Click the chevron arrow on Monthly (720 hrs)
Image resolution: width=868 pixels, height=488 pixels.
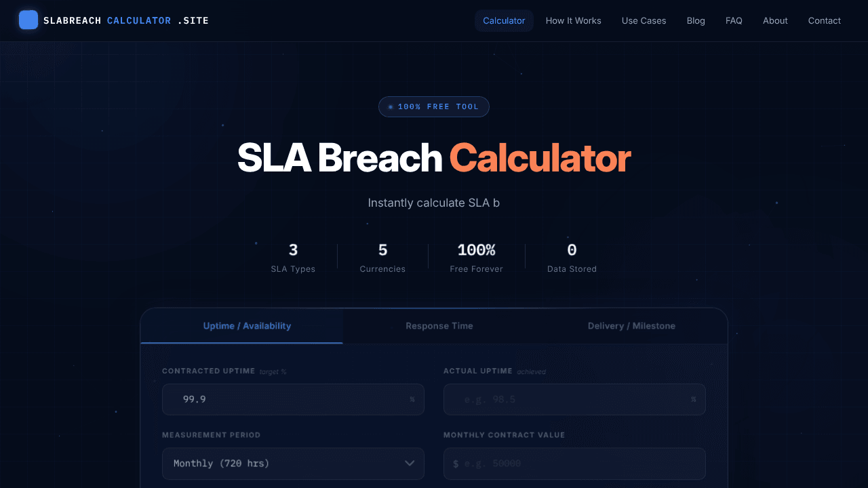(x=410, y=464)
